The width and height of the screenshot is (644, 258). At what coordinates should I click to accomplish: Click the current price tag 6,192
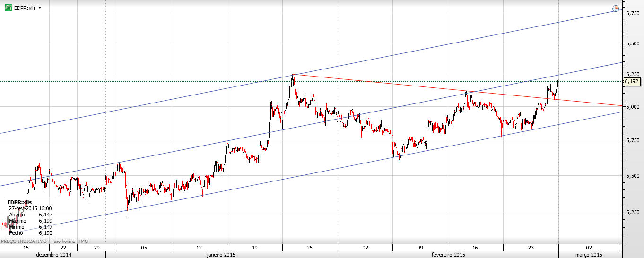(632, 82)
